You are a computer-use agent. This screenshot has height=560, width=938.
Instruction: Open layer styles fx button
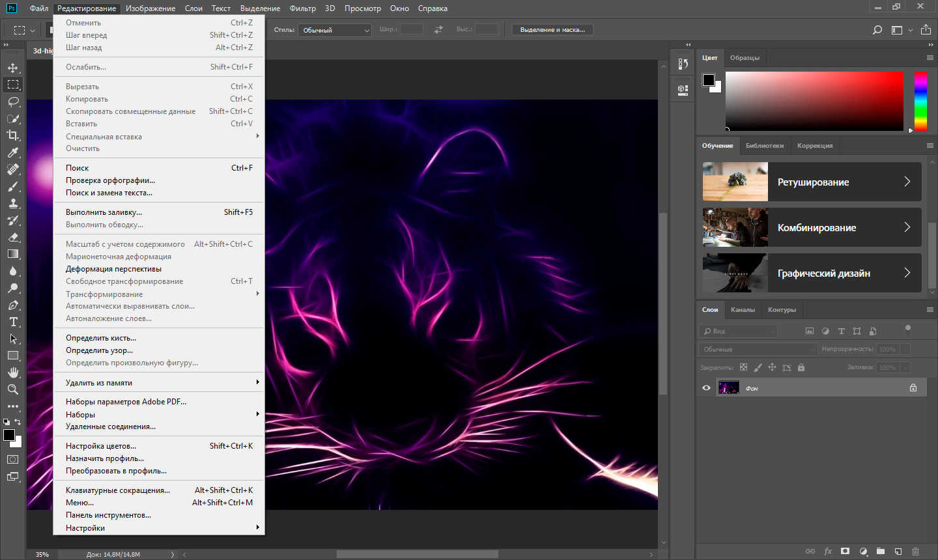[x=828, y=552]
